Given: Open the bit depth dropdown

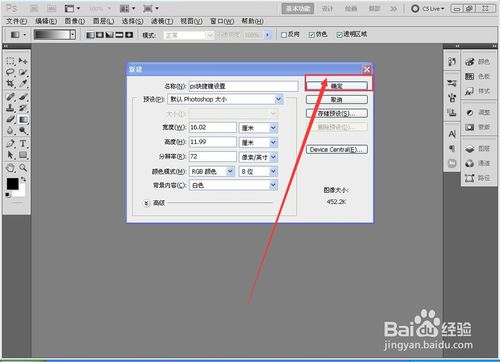Looking at the screenshot, I should [258, 172].
